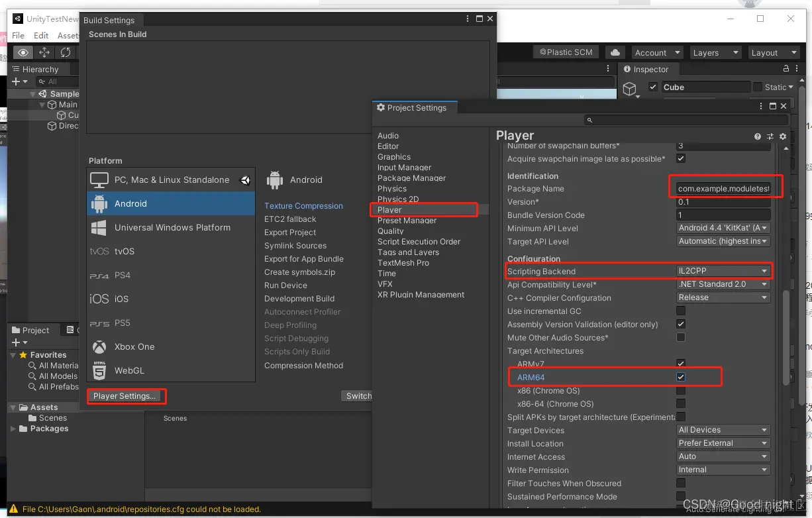The width and height of the screenshot is (812, 518).
Task: Click the Cube name field in Inspector
Action: click(705, 87)
